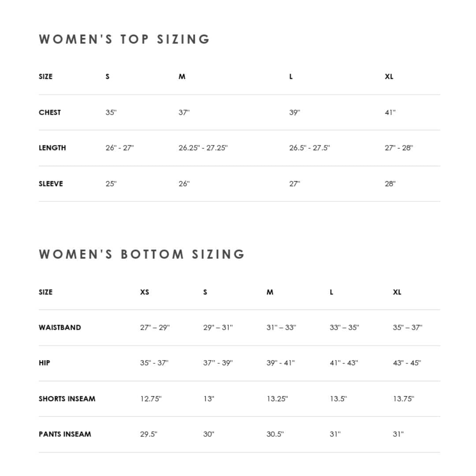The image size is (476, 476).
Task: Click the 43" - 45" hip value
Action: point(407,363)
